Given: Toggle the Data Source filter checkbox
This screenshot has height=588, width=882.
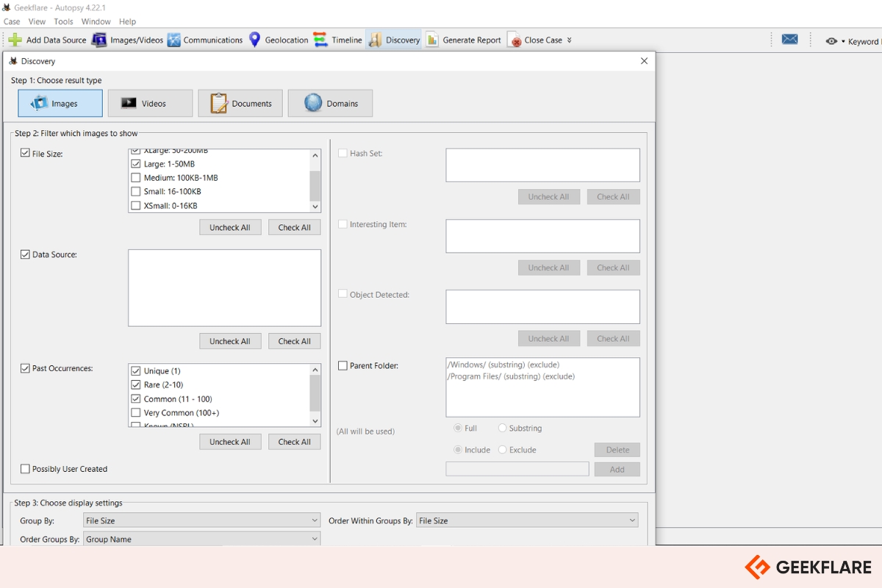Looking at the screenshot, I should coord(26,254).
